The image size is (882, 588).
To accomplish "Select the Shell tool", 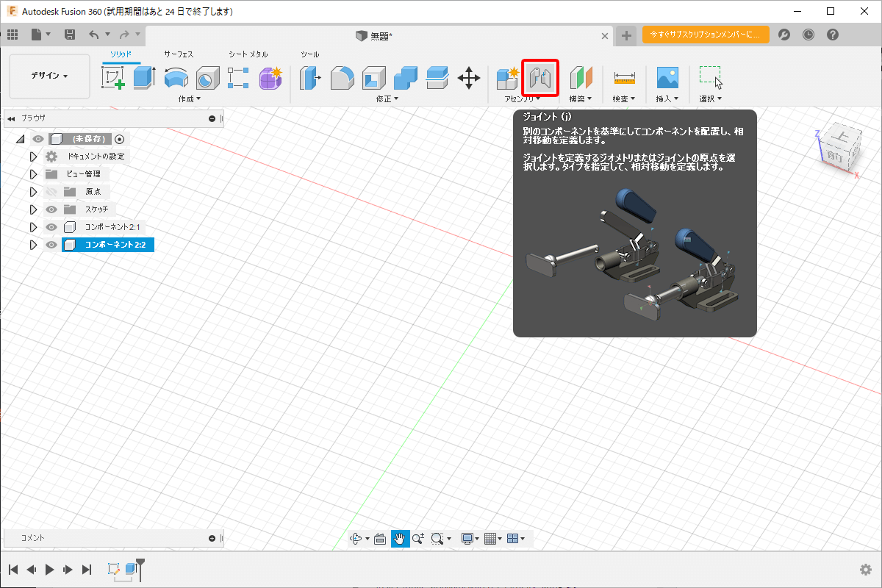I will [x=374, y=77].
